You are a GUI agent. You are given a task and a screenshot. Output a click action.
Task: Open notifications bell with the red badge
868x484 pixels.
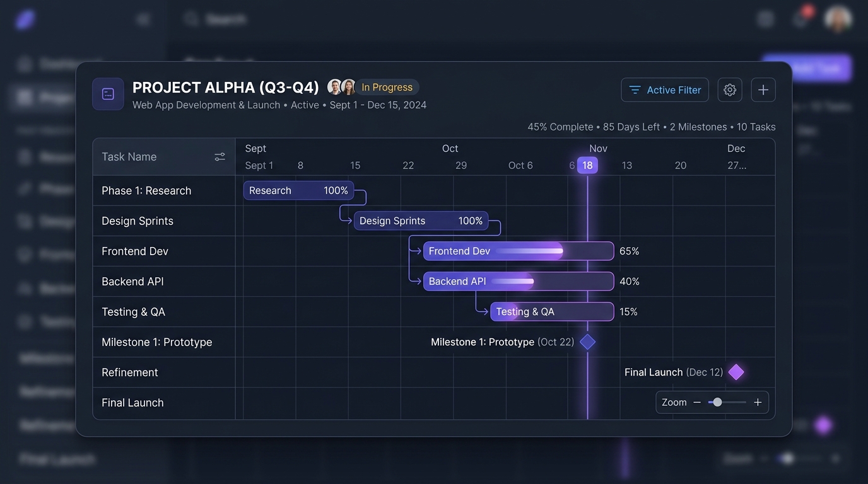point(801,19)
